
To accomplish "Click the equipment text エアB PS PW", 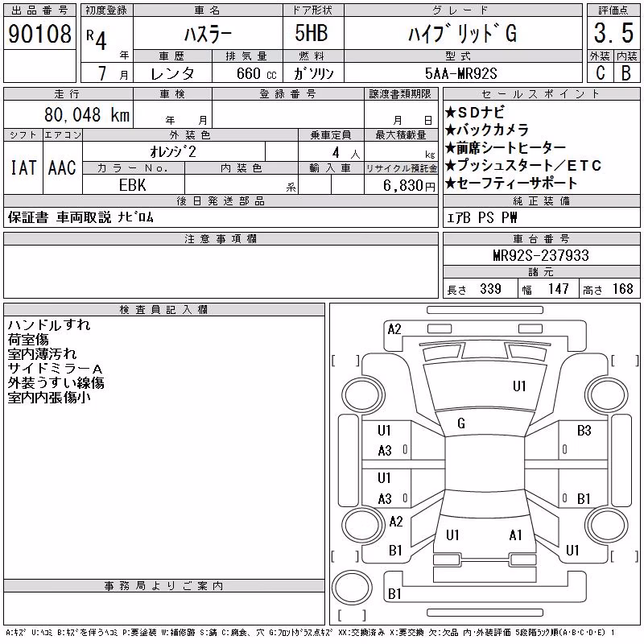I will tap(481, 217).
